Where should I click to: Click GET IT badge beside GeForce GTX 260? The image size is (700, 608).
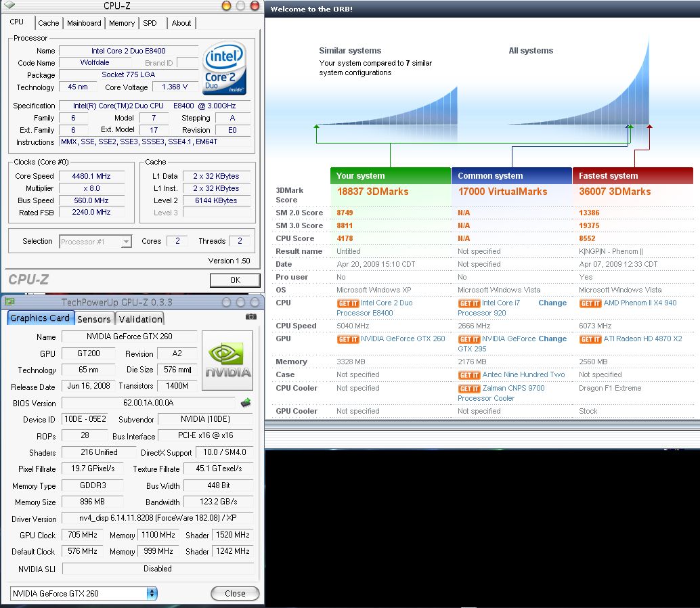click(348, 339)
